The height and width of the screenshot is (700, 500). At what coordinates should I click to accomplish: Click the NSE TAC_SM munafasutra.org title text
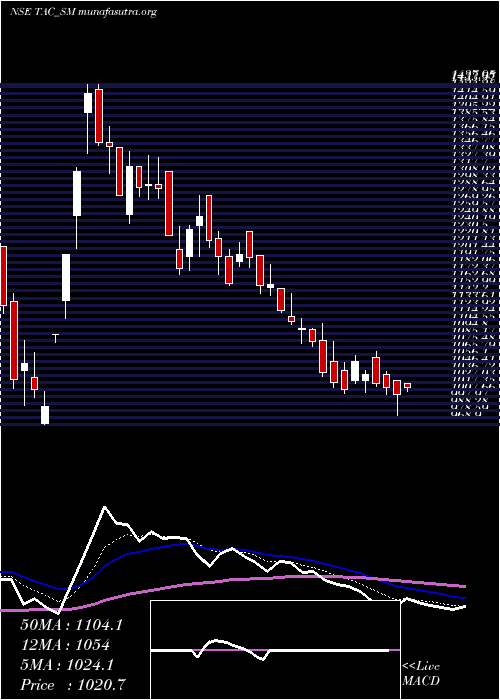[x=83, y=12]
